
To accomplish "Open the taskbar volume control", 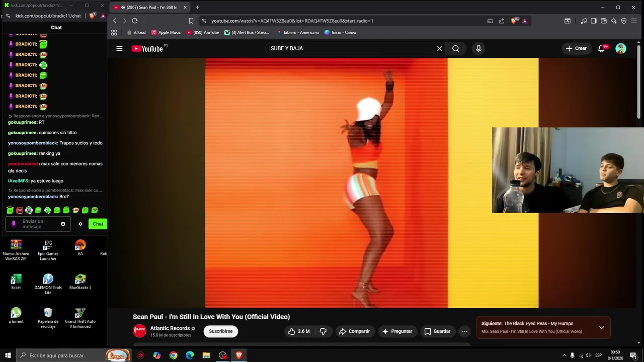I will (589, 355).
